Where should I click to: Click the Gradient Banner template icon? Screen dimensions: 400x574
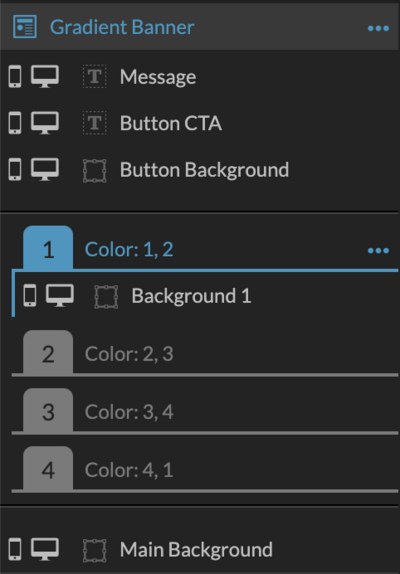point(25,27)
